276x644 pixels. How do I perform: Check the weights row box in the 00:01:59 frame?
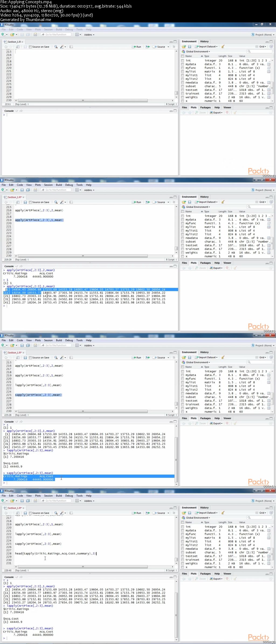183,408
